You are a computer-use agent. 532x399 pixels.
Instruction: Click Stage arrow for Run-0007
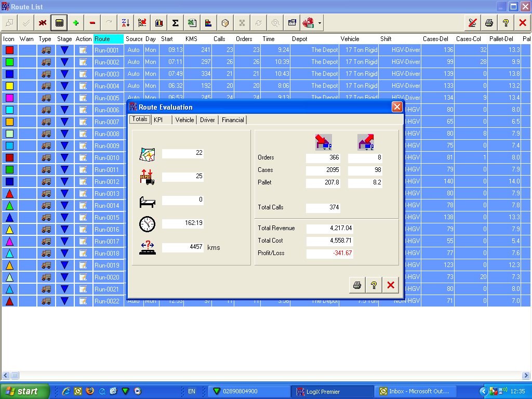[64, 122]
